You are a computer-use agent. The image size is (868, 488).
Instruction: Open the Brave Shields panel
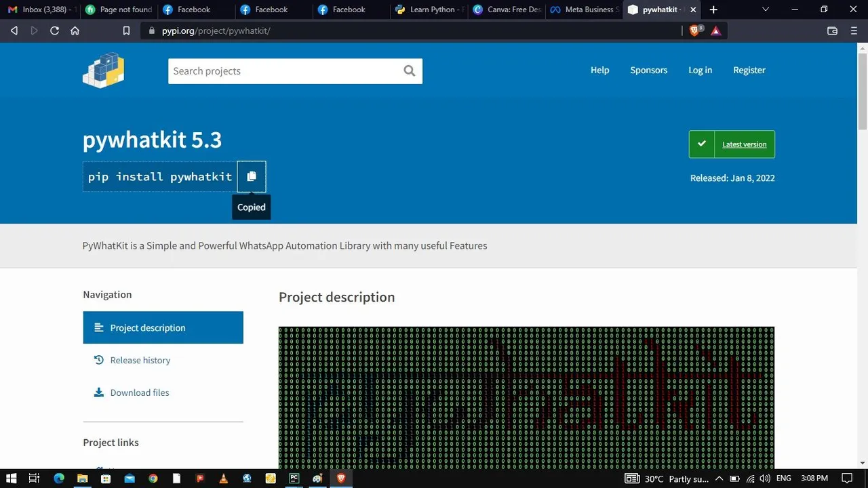point(695,30)
